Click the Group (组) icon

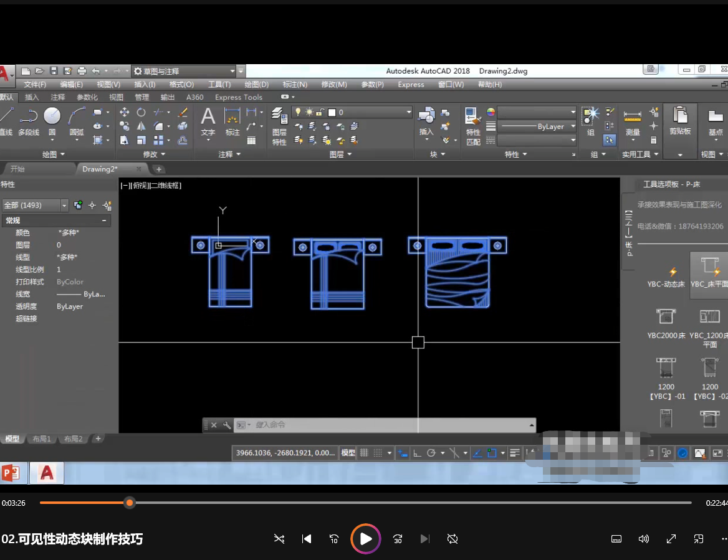pyautogui.click(x=591, y=121)
